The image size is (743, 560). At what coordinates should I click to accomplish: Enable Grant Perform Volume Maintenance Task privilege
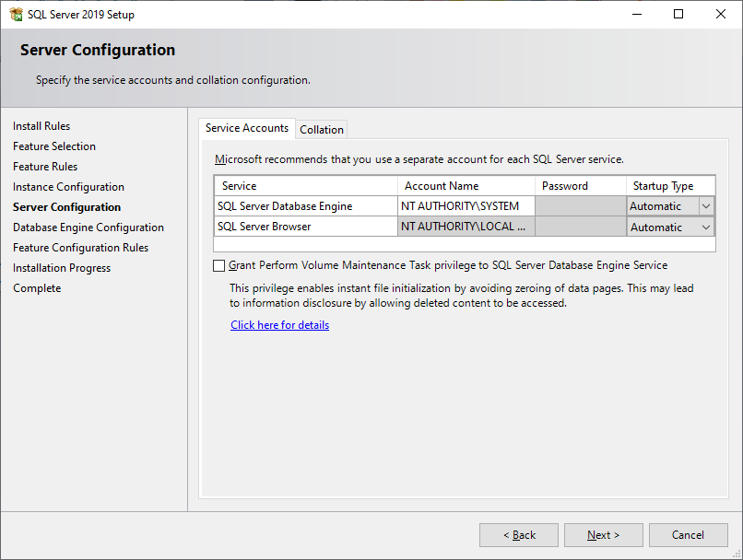click(218, 265)
